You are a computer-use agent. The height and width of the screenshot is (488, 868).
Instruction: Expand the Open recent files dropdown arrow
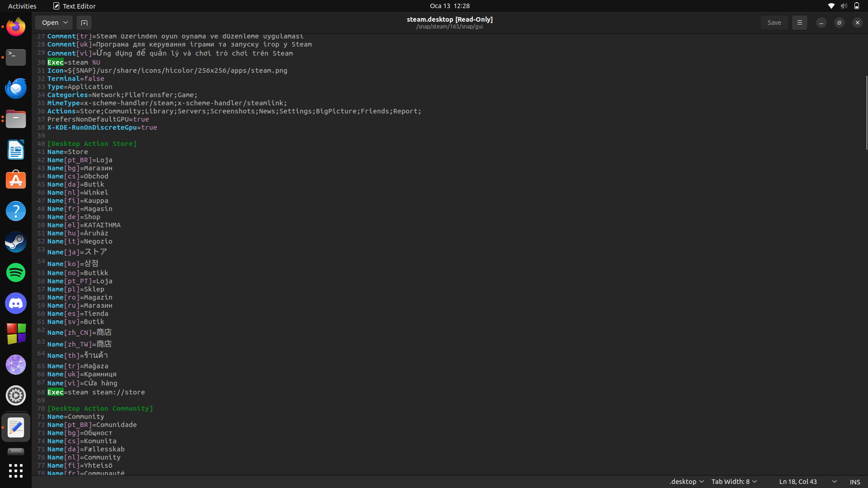coord(66,23)
